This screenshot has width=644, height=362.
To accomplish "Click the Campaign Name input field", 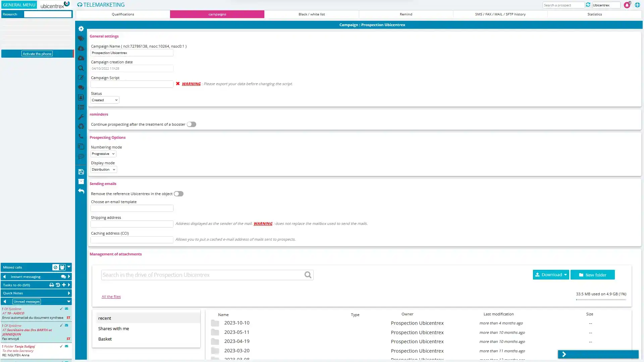I will 132,53.
